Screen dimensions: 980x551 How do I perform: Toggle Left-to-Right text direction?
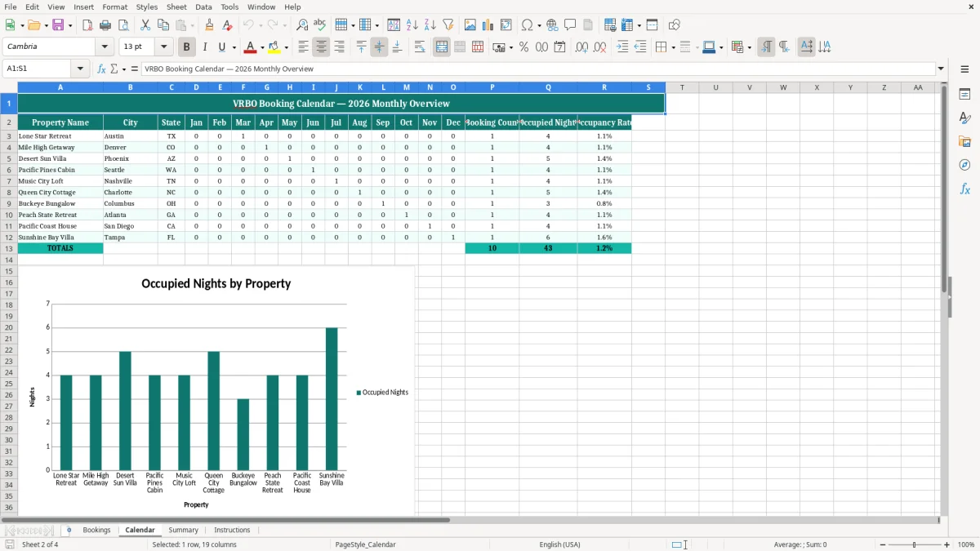766,47
